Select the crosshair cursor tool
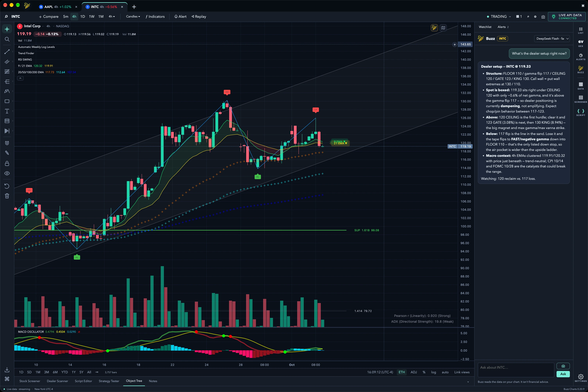Screen dimensions: 588x392 [x=7, y=29]
